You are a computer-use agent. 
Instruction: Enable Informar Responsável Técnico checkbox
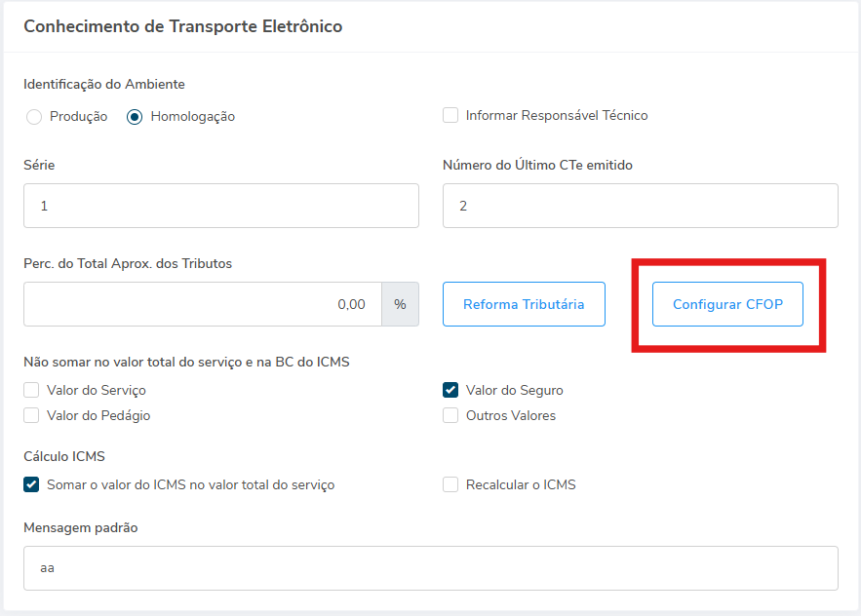click(x=450, y=115)
